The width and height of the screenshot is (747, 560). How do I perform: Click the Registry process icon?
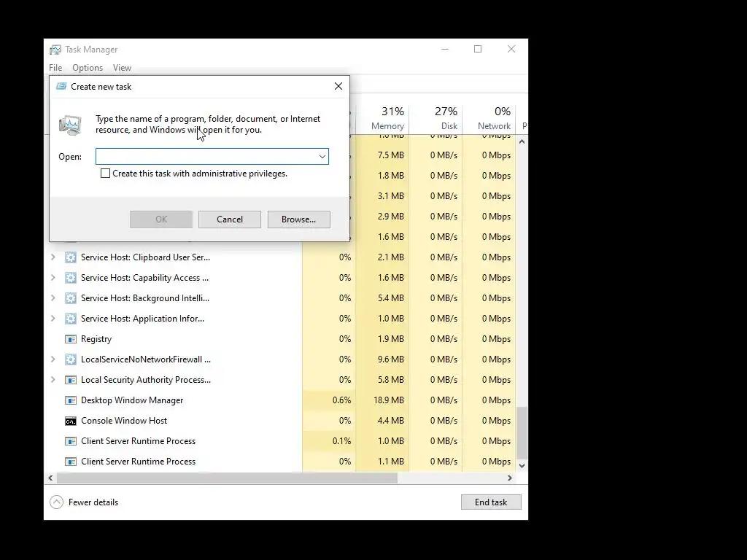pos(71,339)
